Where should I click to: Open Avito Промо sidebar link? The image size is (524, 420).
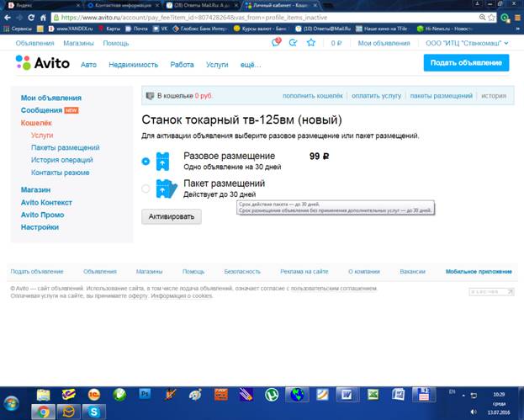[42, 215]
